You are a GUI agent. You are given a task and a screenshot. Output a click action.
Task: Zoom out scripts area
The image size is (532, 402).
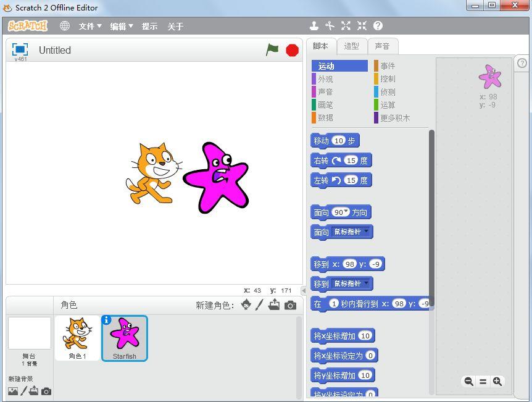coord(468,381)
